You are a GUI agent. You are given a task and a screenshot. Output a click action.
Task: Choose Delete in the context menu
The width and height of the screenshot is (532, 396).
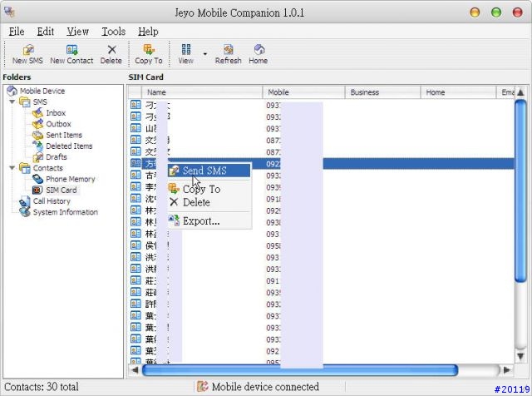click(209, 202)
